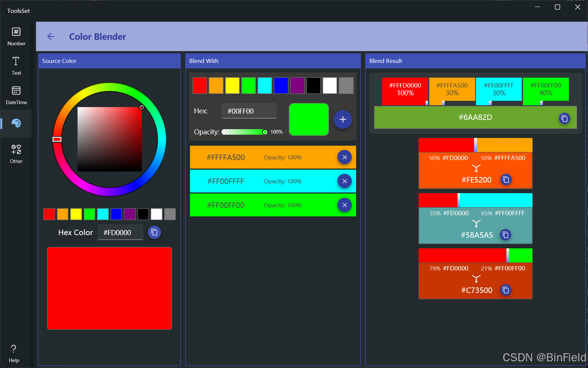
Task: Click the hue ring selector handle
Action: coord(57,139)
